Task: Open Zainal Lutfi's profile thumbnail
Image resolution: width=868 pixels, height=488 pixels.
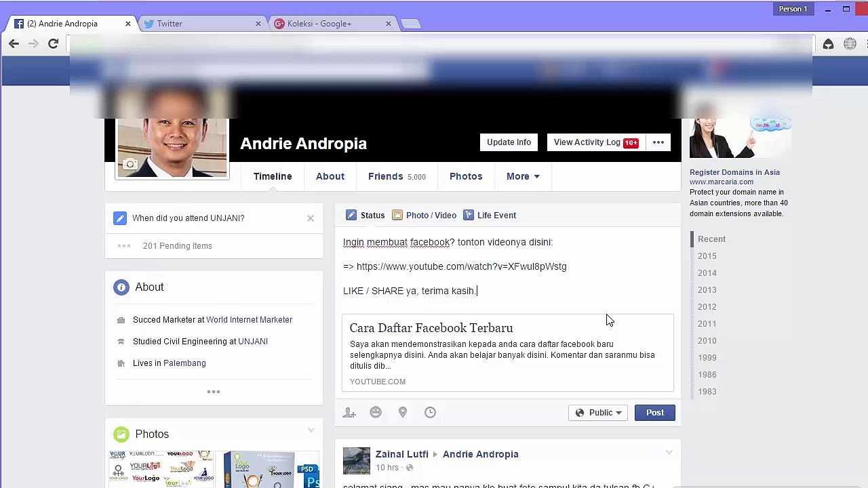Action: (x=357, y=460)
